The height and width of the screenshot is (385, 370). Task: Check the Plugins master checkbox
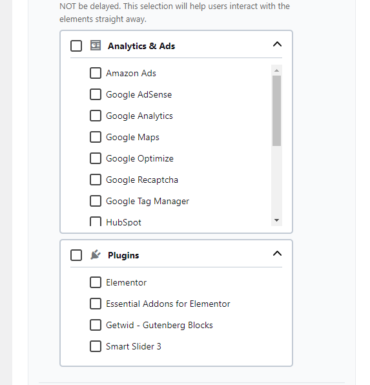pos(76,255)
